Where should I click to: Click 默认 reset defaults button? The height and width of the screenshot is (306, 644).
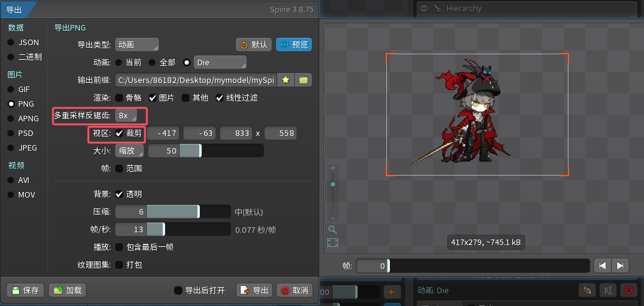coord(254,44)
